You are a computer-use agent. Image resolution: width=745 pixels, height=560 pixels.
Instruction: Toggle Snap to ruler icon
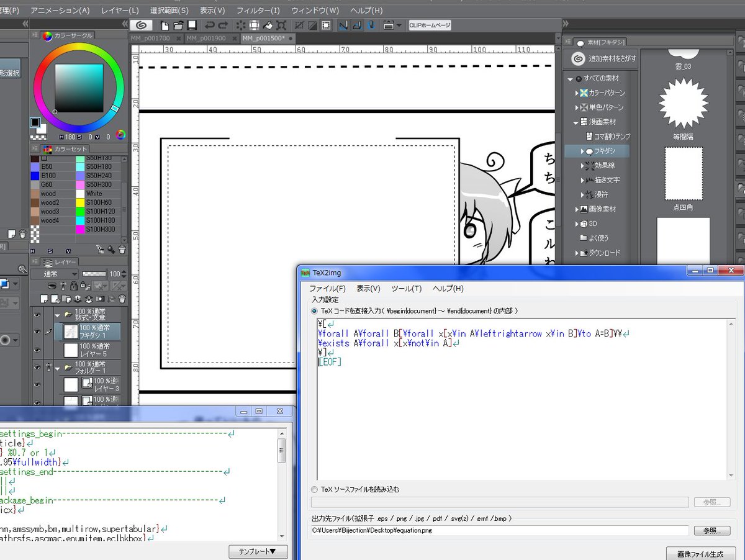343,25
